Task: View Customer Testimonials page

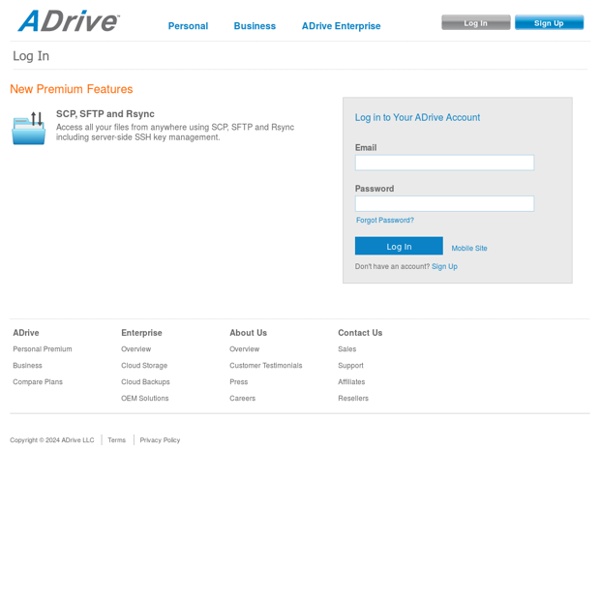Action: 265,366
